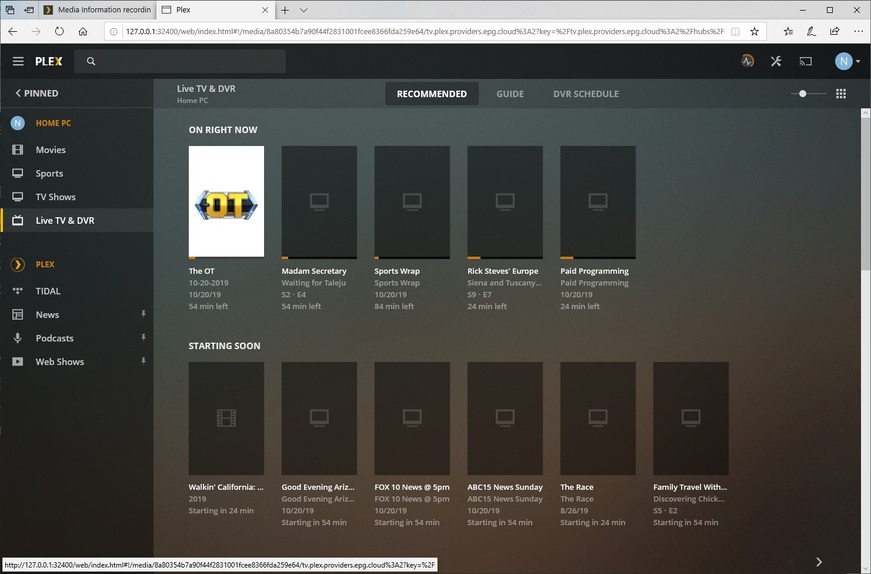Click browser Back arrow

click(x=12, y=32)
